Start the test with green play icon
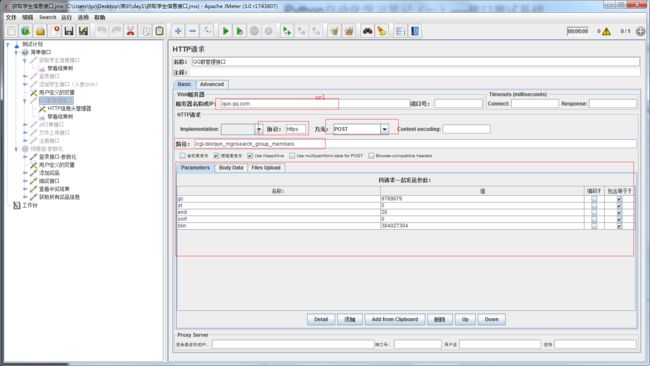The height and width of the screenshot is (366, 650). tap(226, 31)
